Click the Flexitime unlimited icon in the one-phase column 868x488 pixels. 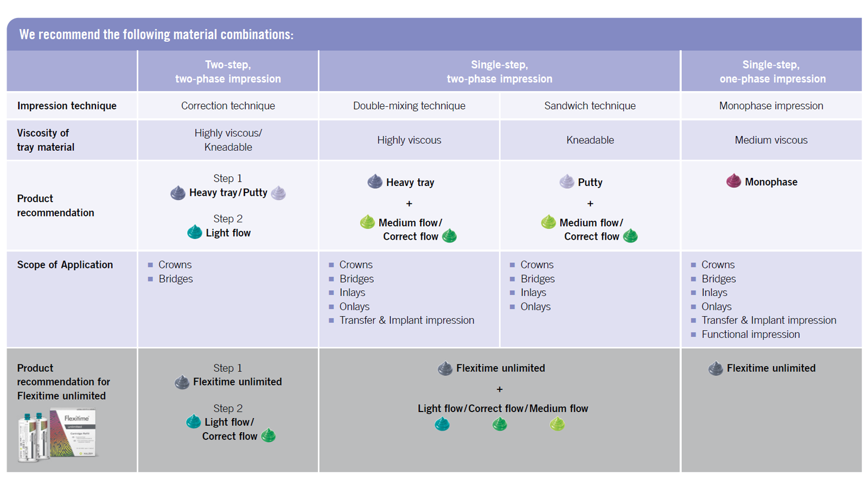(716, 369)
